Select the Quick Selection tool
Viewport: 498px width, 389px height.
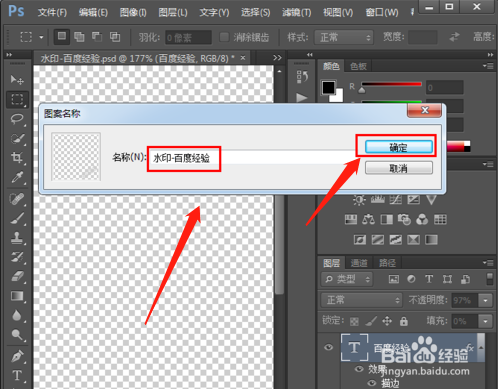[x=17, y=138]
